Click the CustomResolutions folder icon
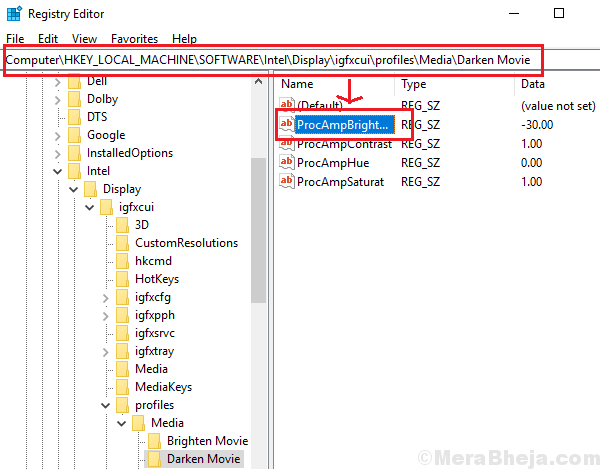The width and height of the screenshot is (600, 469). pos(123,243)
